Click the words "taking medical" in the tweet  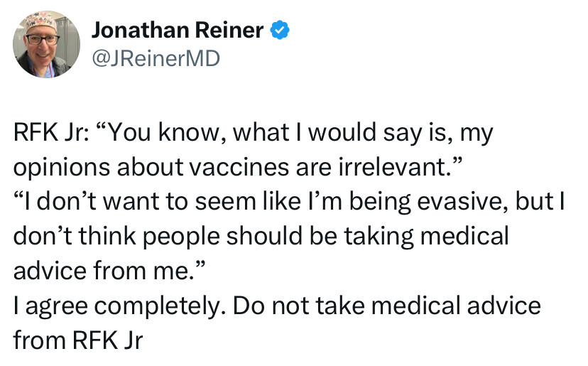[426, 237]
